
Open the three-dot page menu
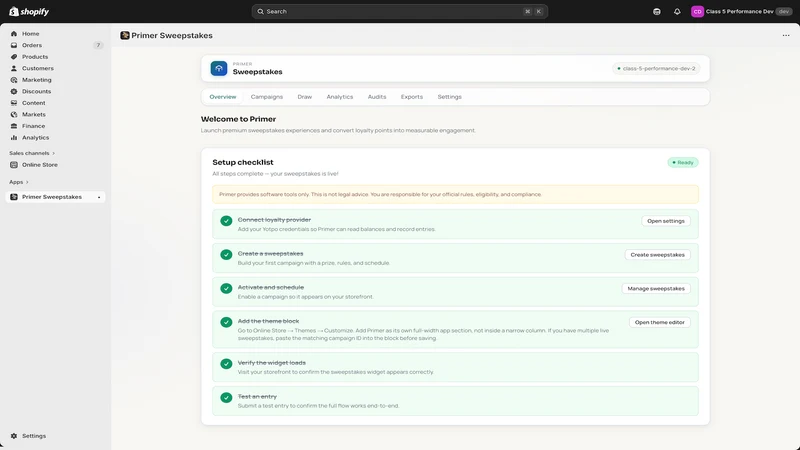786,35
